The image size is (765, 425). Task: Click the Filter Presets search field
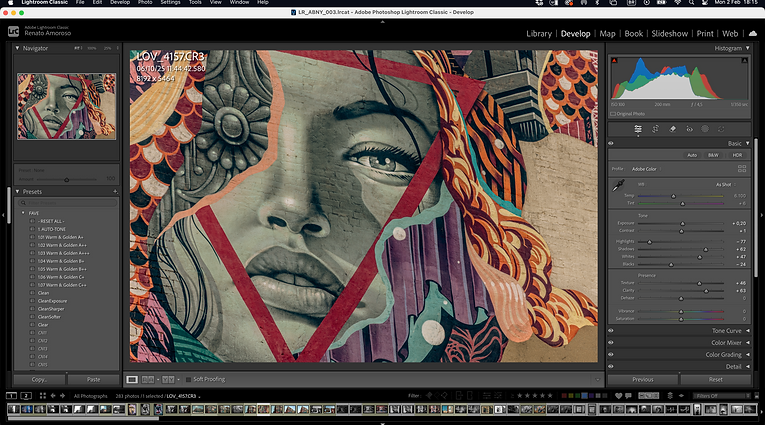click(x=67, y=202)
